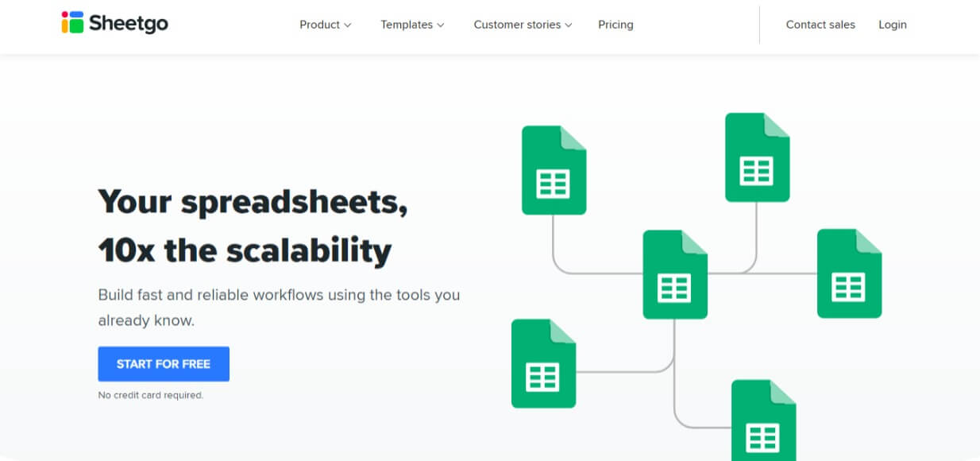Select the central green spreadsheet hub icon
Viewport: 980px width, 461px height.
point(674,275)
